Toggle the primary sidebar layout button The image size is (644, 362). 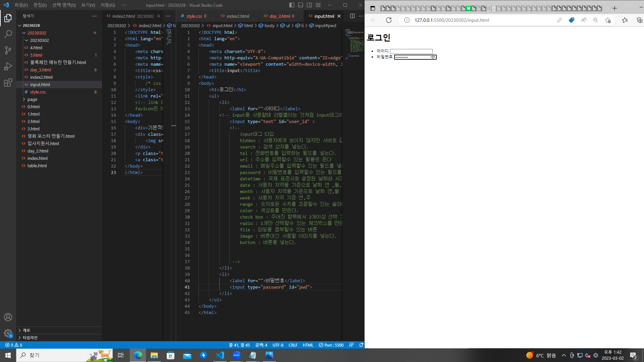point(292,5)
